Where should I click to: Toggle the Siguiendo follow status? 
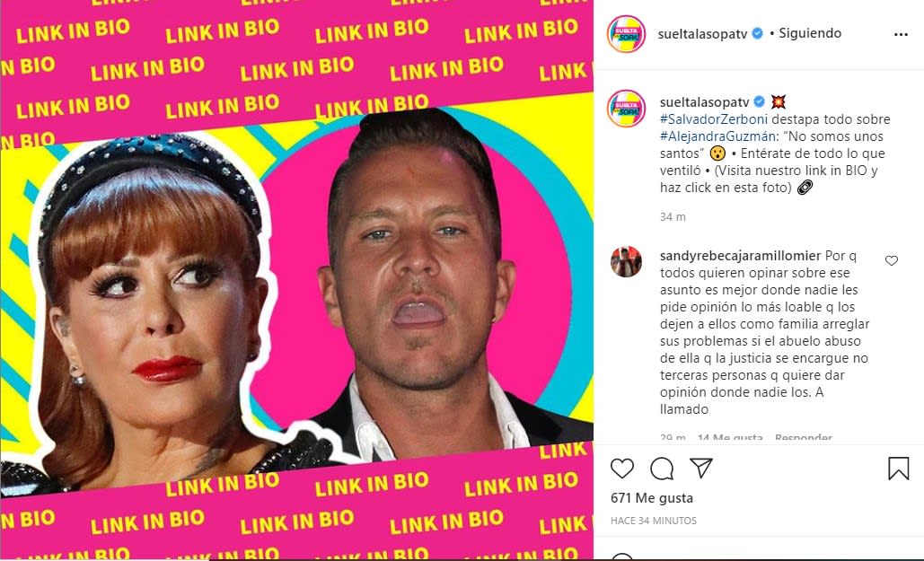click(810, 33)
